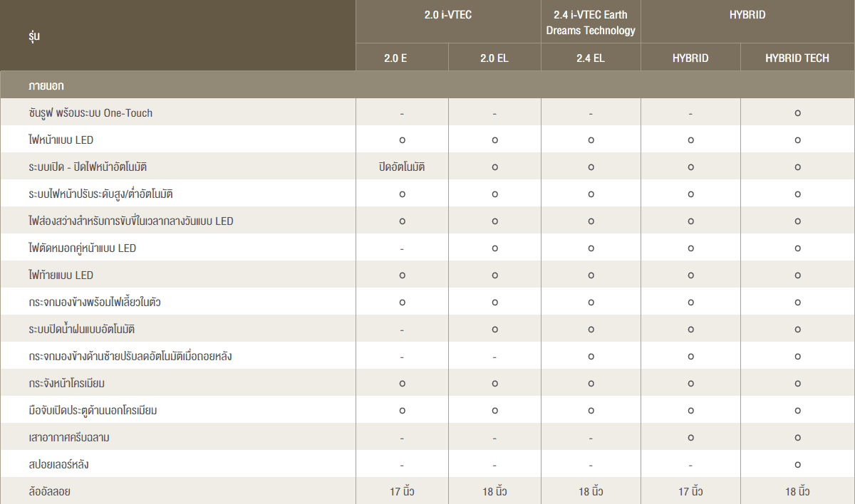Click the ไฟหน้าแบบ LED feature label
The width and height of the screenshot is (855, 504).
pos(61,140)
